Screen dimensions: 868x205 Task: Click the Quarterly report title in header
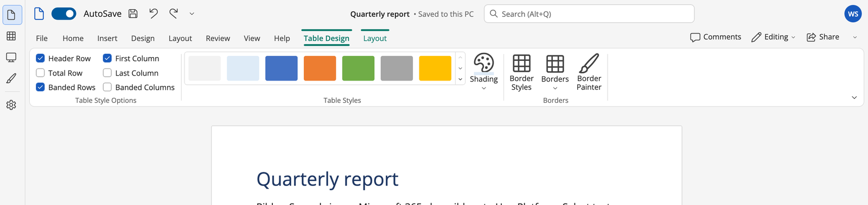(380, 14)
